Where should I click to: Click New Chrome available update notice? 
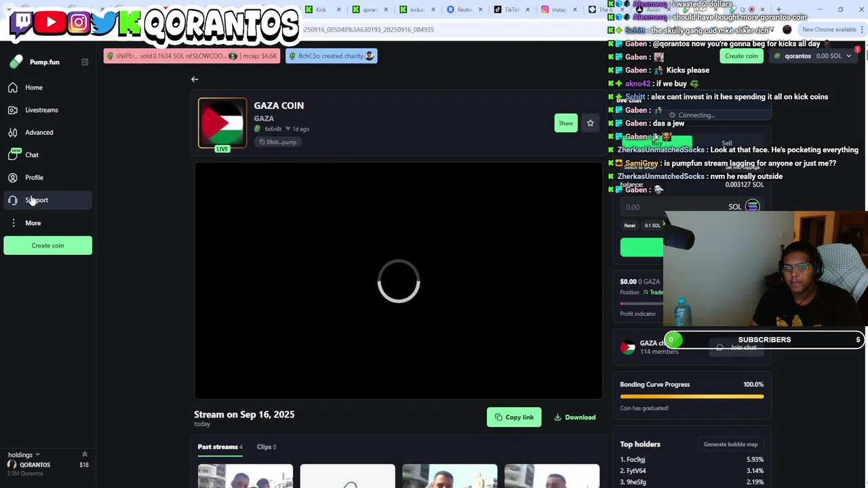[x=829, y=30]
